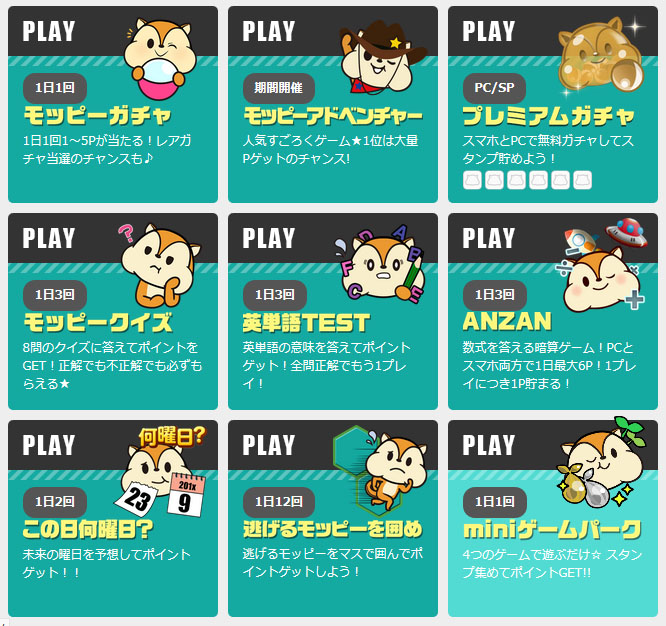
Task: Click the Moppy surrounded by alphabet letters
Action: pos(380,263)
